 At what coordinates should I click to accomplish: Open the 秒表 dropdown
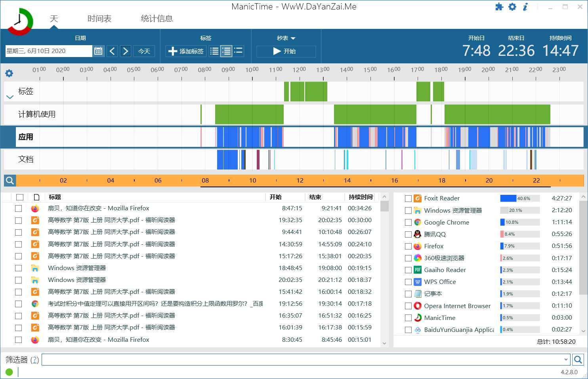(x=286, y=38)
